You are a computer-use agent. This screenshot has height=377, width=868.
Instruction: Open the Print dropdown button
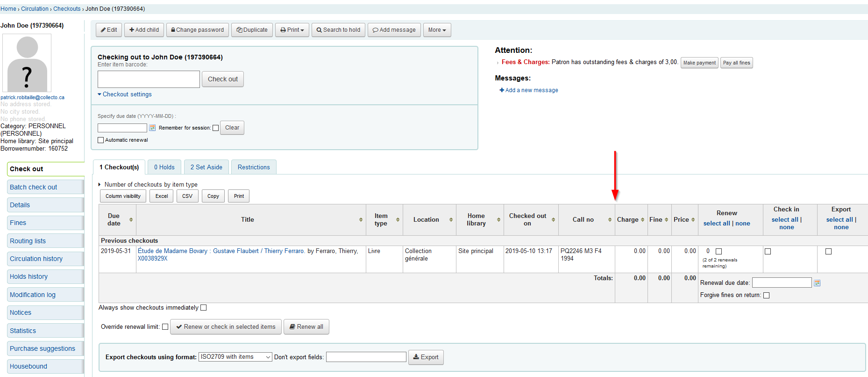click(x=292, y=30)
